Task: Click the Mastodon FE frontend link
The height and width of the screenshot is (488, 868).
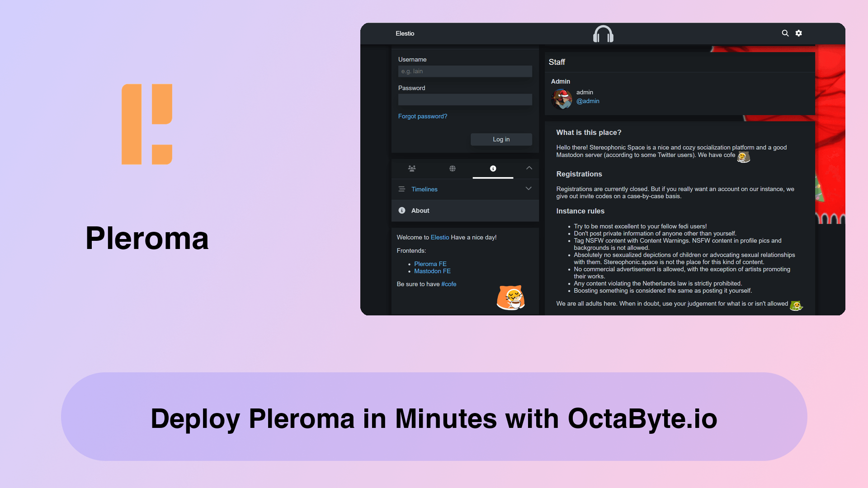Action: (432, 271)
